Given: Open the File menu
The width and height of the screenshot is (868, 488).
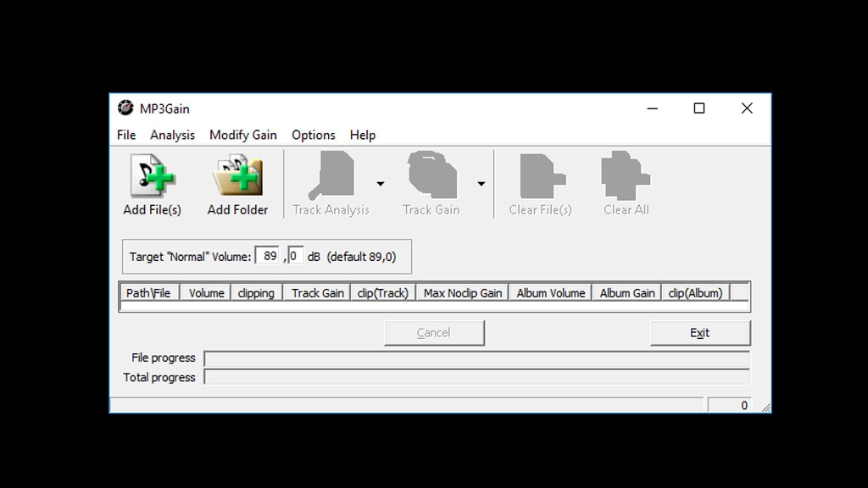Looking at the screenshot, I should click(126, 135).
